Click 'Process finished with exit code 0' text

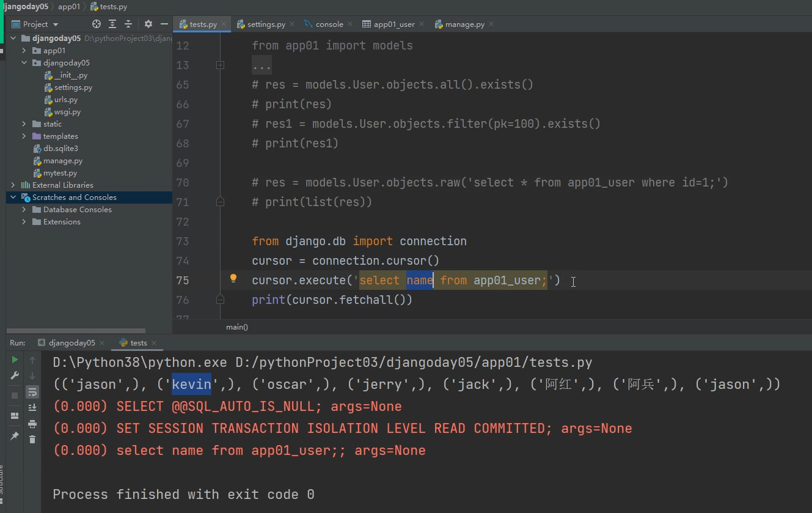(183, 494)
